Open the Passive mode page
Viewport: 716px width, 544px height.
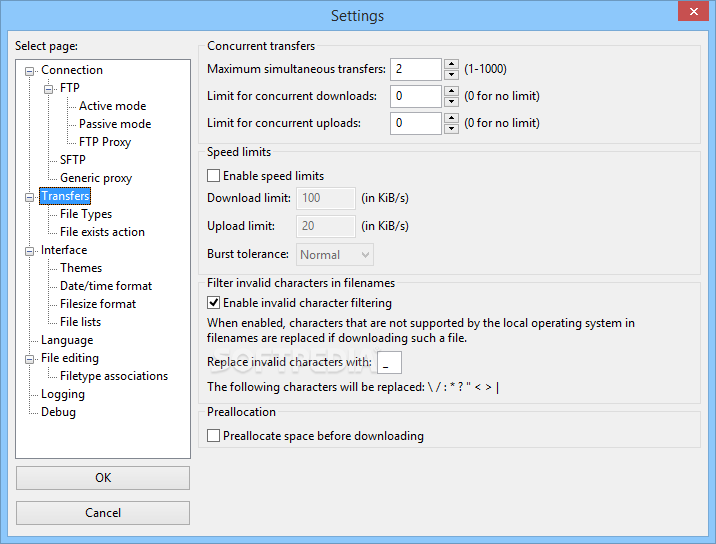click(115, 124)
